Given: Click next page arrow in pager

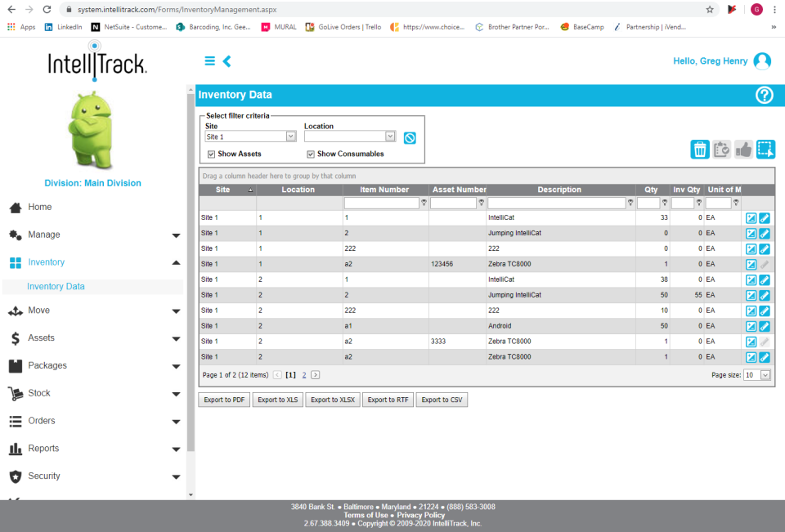Looking at the screenshot, I should pos(315,375).
